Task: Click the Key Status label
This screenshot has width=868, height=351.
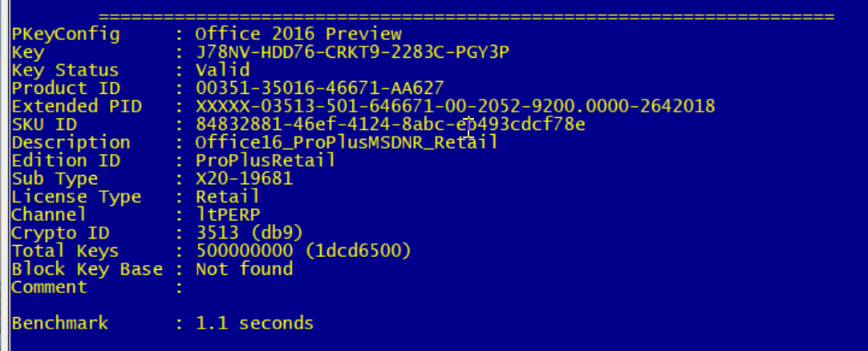Action: (65, 70)
